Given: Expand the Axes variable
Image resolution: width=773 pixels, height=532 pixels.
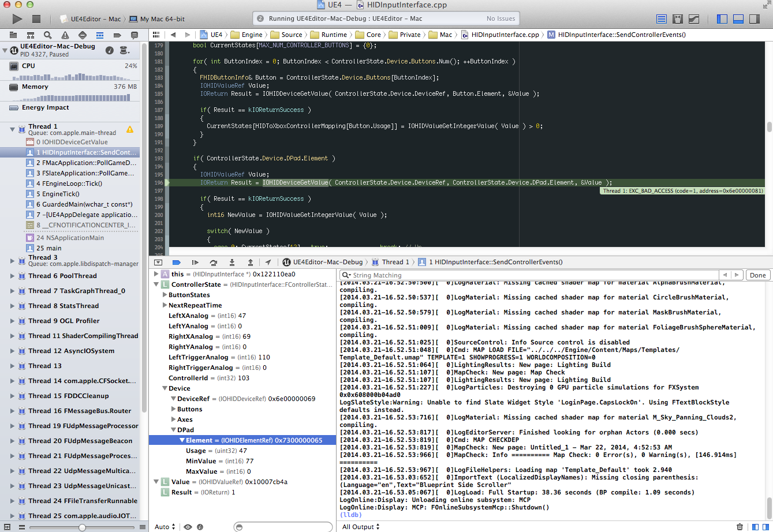Looking at the screenshot, I should click(173, 419).
